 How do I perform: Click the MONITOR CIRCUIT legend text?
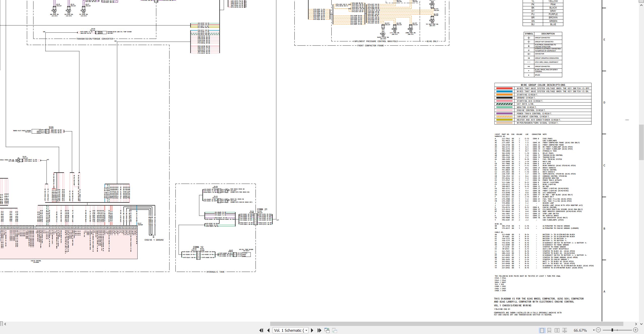tap(527, 107)
